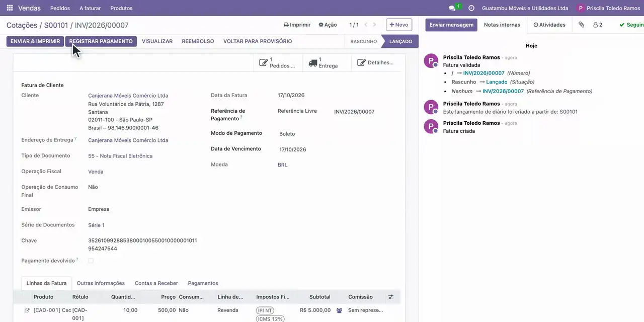Open the Pedidos smart button with pencil icon

tap(278, 62)
